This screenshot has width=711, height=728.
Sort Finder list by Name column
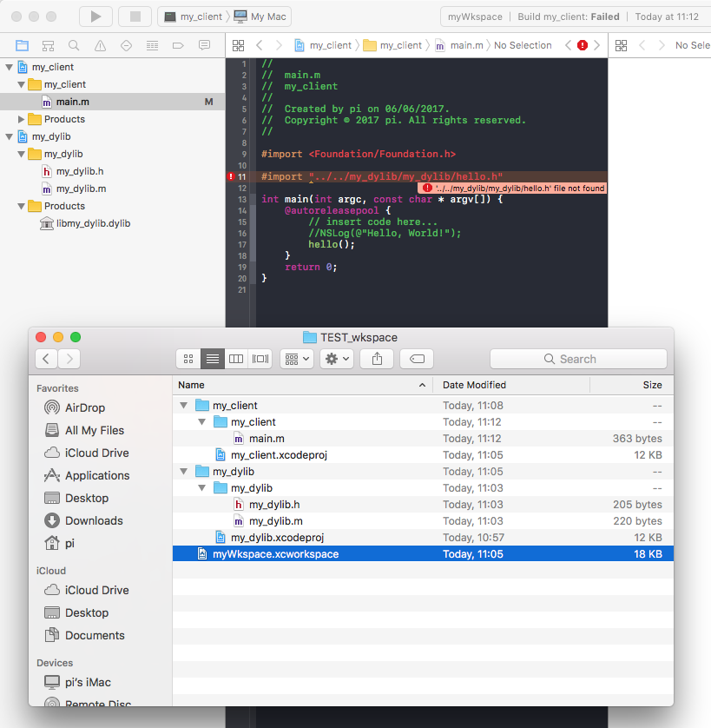pos(303,385)
